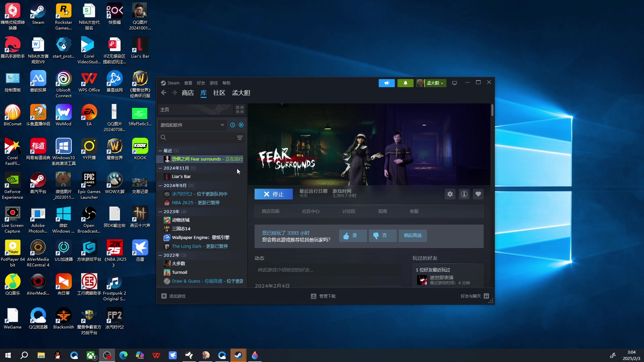Open Epic Games Launcher desktop icon
The image size is (644, 362).
(x=89, y=186)
